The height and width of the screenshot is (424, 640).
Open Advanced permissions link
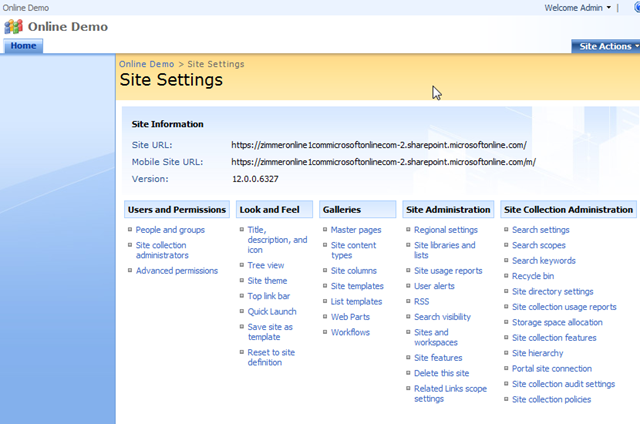click(x=176, y=270)
